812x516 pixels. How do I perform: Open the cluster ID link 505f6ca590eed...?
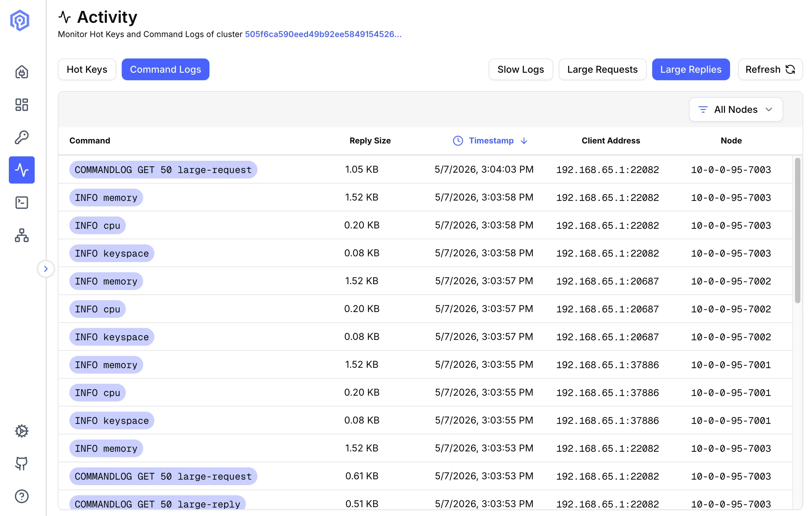323,34
